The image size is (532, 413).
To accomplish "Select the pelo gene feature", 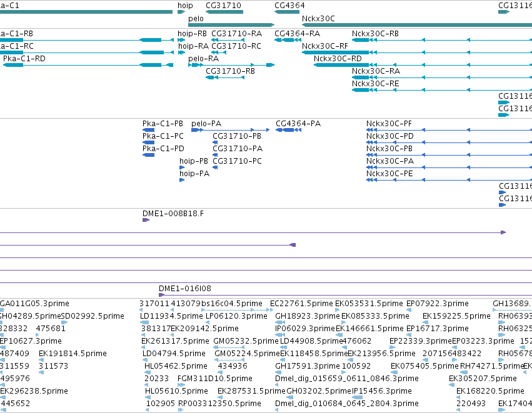I will point(231,25).
